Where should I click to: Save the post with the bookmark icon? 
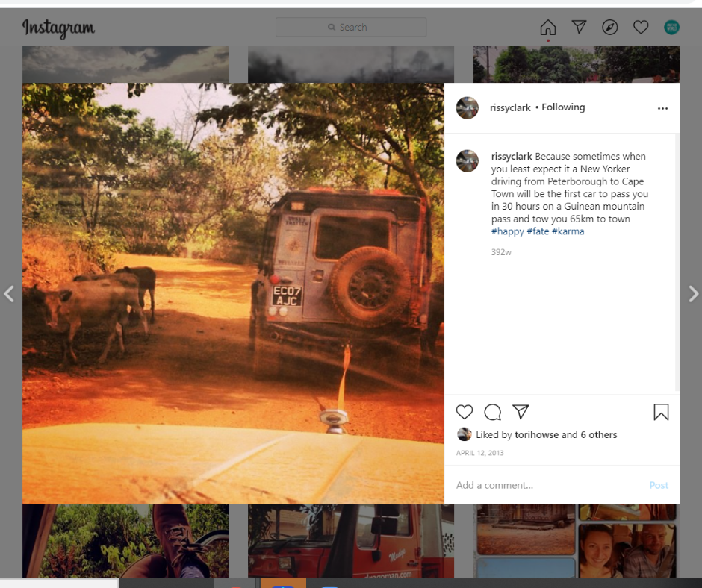coord(661,412)
